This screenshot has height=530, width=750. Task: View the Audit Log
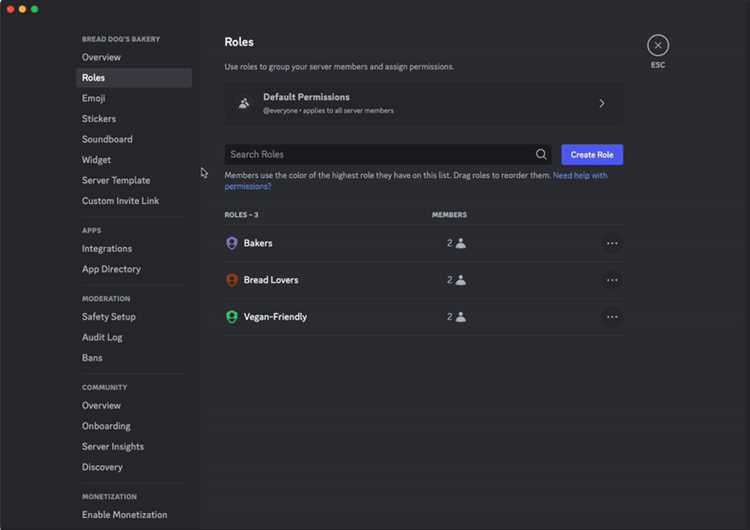click(x=102, y=337)
